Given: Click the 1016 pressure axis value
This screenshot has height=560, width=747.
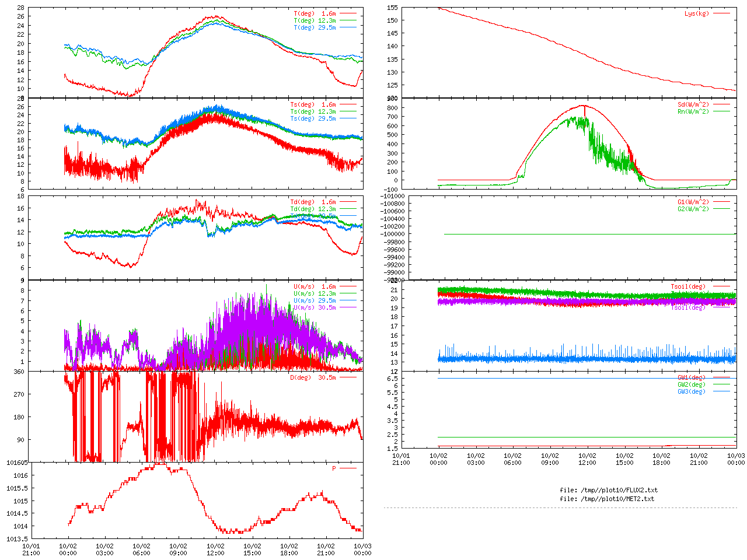Looking at the screenshot, I should pos(20,475).
